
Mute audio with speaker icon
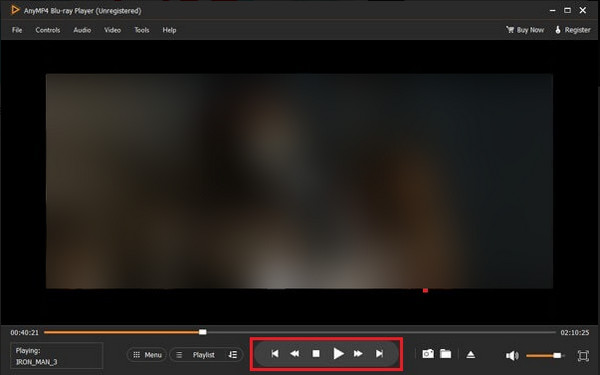point(512,356)
